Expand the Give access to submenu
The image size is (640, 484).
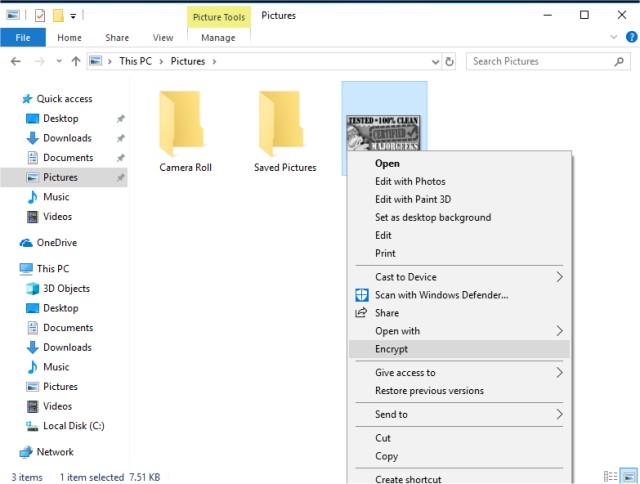coord(459,373)
